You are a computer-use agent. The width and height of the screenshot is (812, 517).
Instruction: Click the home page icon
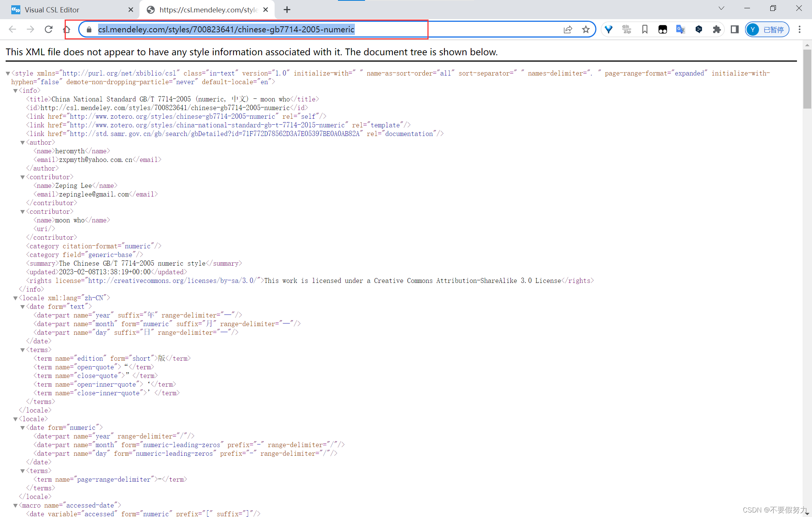67,29
